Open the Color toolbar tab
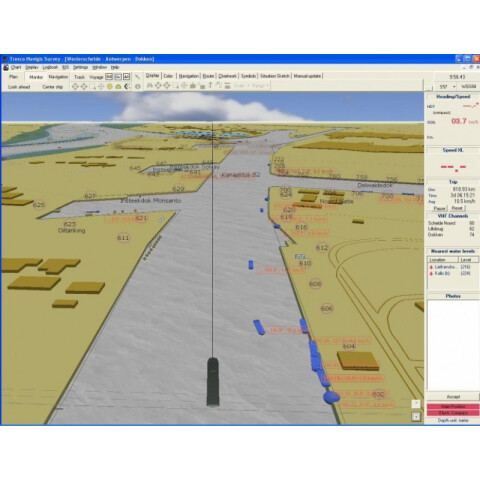This screenshot has width=480, height=480. [x=168, y=76]
